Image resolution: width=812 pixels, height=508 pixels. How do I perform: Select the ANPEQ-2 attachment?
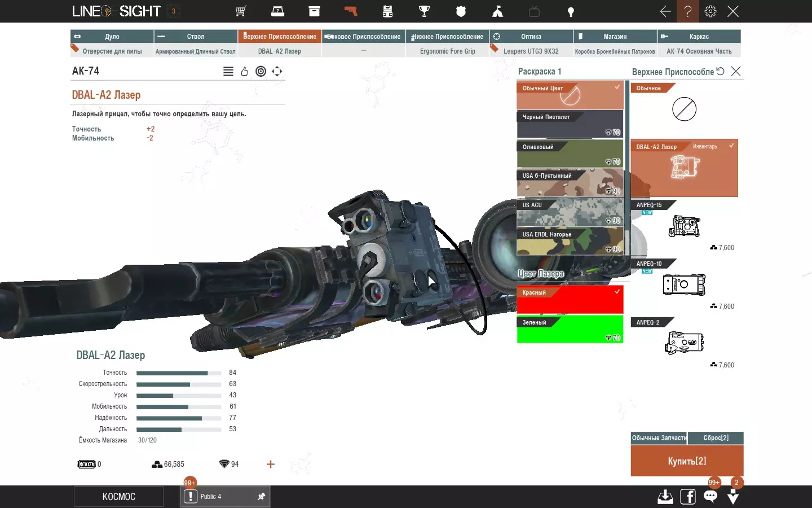pyautogui.click(x=684, y=344)
